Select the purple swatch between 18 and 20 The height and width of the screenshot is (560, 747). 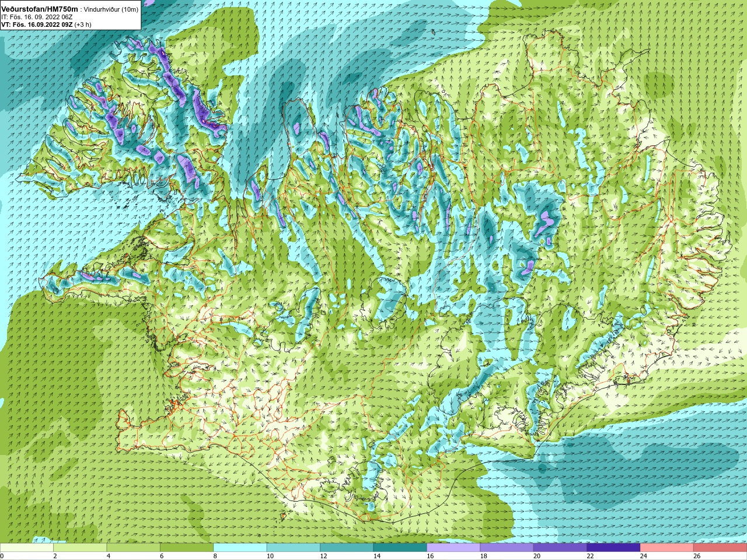pyautogui.click(x=507, y=548)
